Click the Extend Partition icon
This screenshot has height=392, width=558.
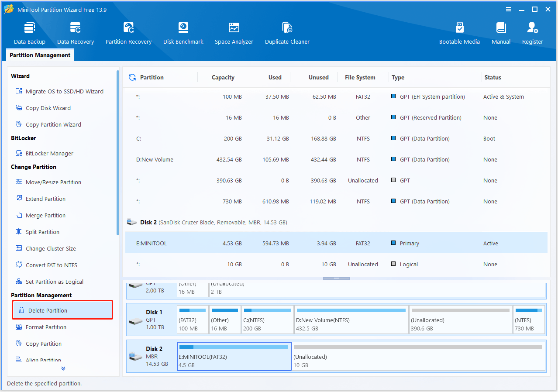pyautogui.click(x=19, y=199)
